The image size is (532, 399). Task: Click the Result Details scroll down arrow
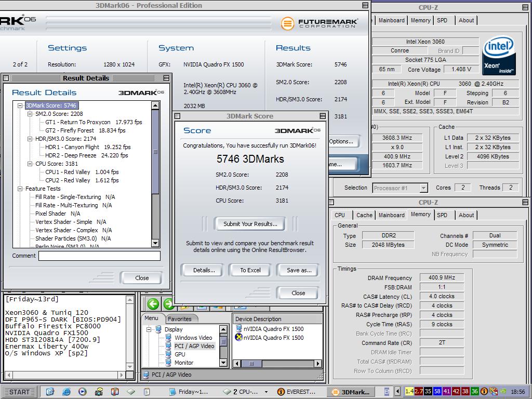coord(155,243)
